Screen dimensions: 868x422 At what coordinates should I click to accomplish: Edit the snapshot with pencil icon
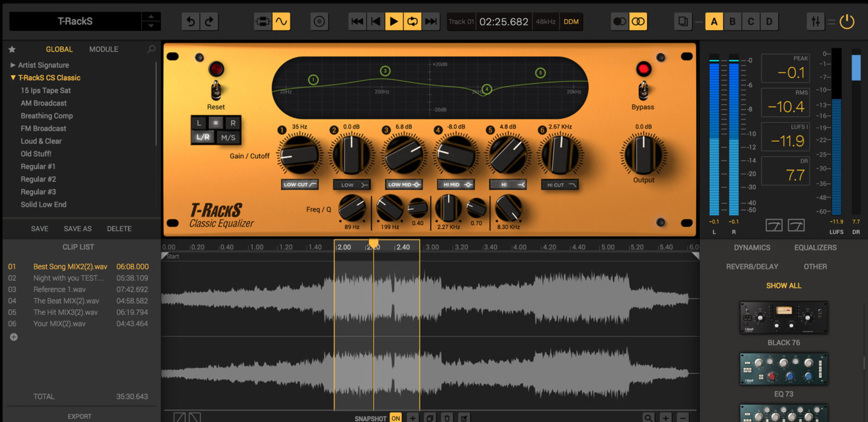click(464, 418)
